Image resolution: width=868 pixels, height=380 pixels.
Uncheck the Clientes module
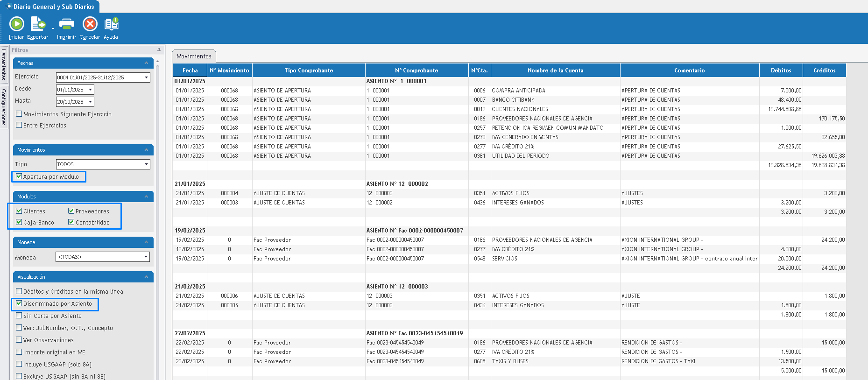[x=19, y=211]
